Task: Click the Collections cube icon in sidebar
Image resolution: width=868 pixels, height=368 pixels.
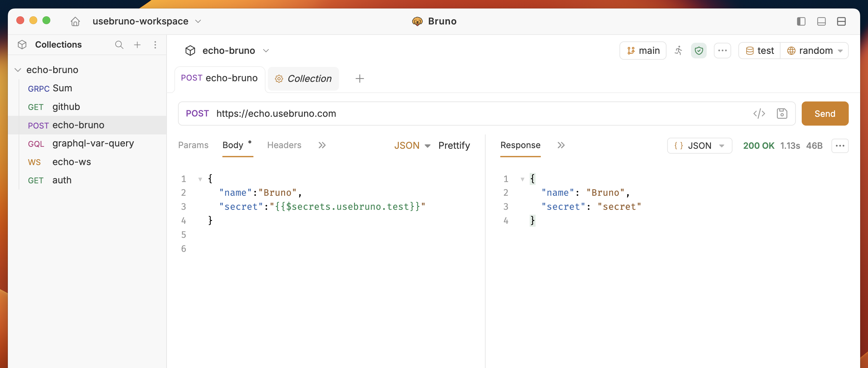Action: point(22,45)
